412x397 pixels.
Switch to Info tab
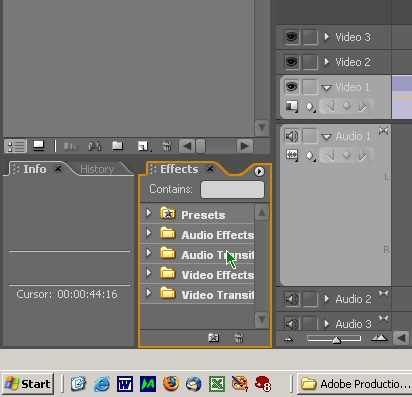click(x=35, y=169)
